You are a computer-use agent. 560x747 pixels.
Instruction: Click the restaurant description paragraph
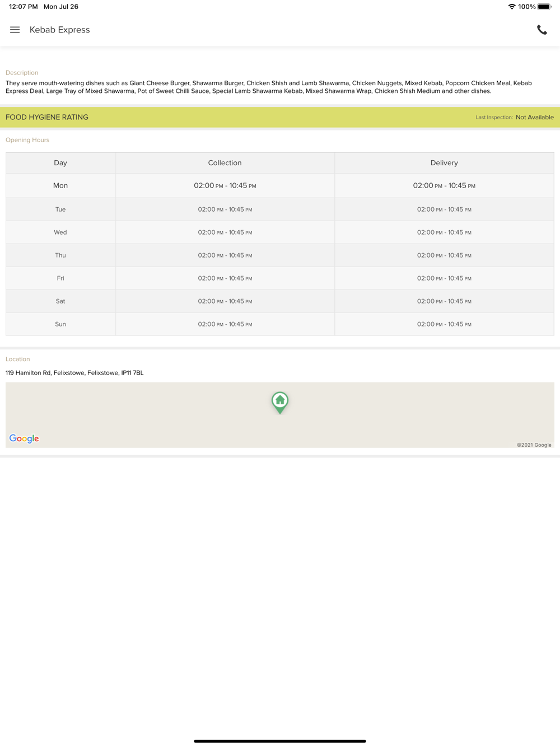pyautogui.click(x=269, y=87)
